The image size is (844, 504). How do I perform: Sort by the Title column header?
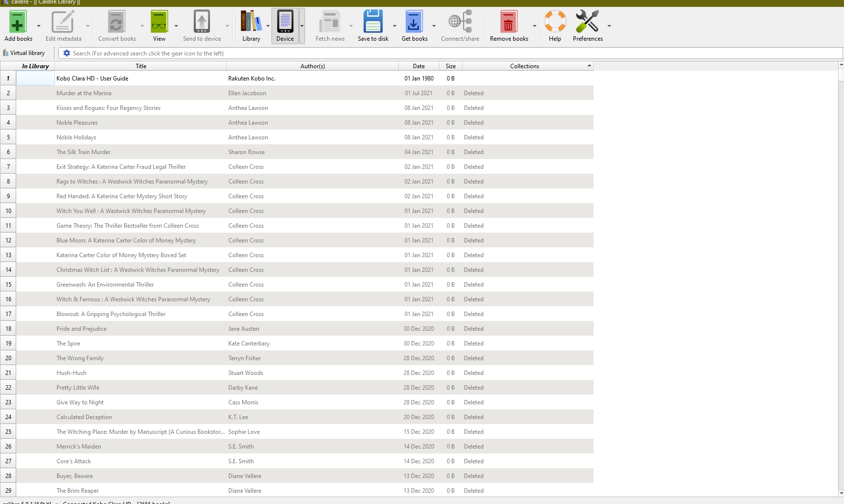click(x=141, y=66)
